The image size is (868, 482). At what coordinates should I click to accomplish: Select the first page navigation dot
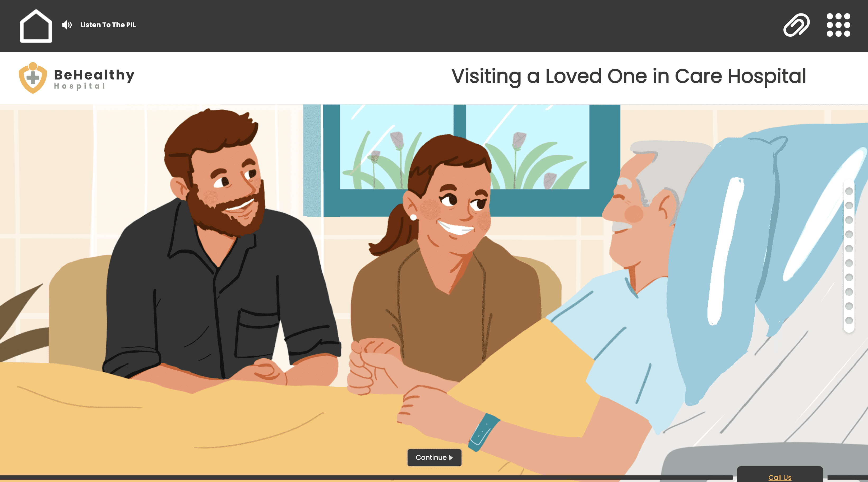click(x=849, y=191)
